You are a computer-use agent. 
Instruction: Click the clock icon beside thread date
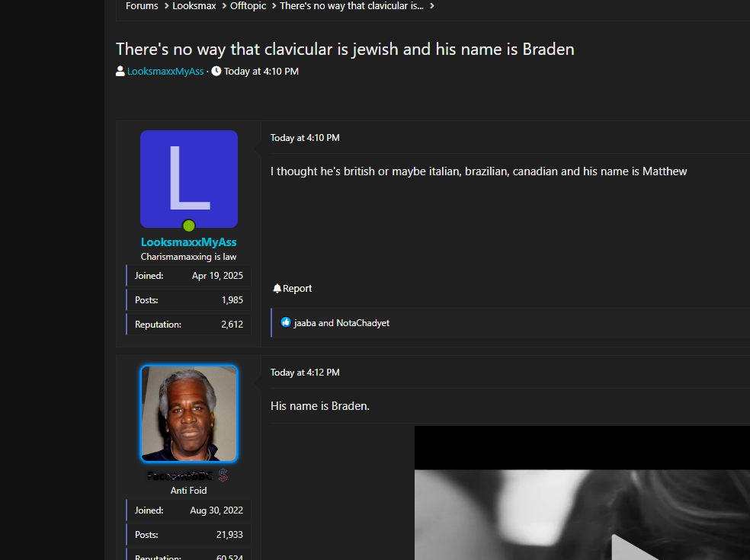[216, 72]
